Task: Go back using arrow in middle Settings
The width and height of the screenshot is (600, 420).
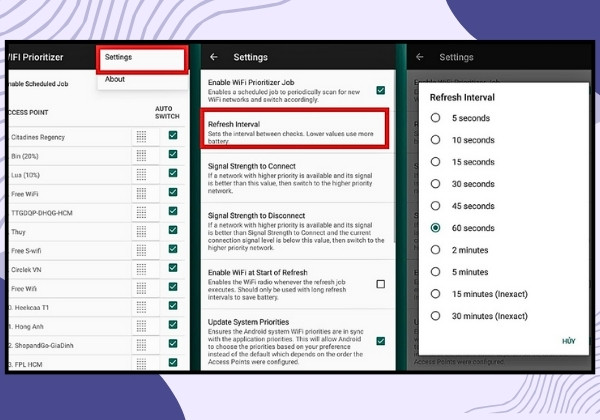Action: (214, 57)
